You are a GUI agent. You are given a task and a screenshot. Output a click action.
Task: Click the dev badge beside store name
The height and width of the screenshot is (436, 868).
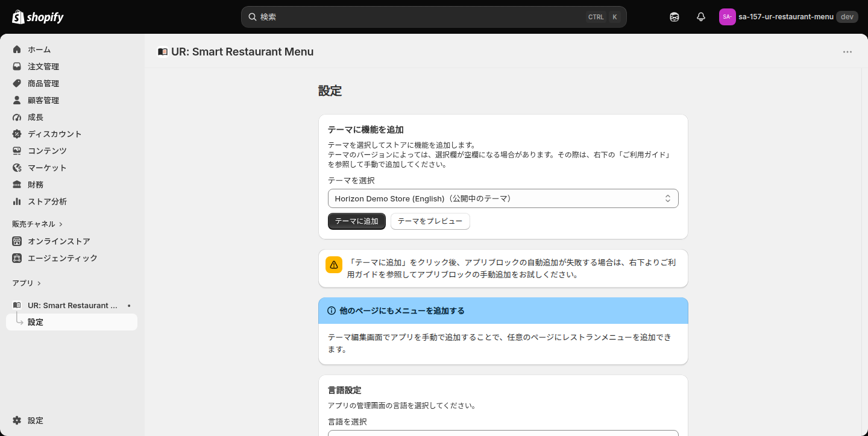[847, 17]
